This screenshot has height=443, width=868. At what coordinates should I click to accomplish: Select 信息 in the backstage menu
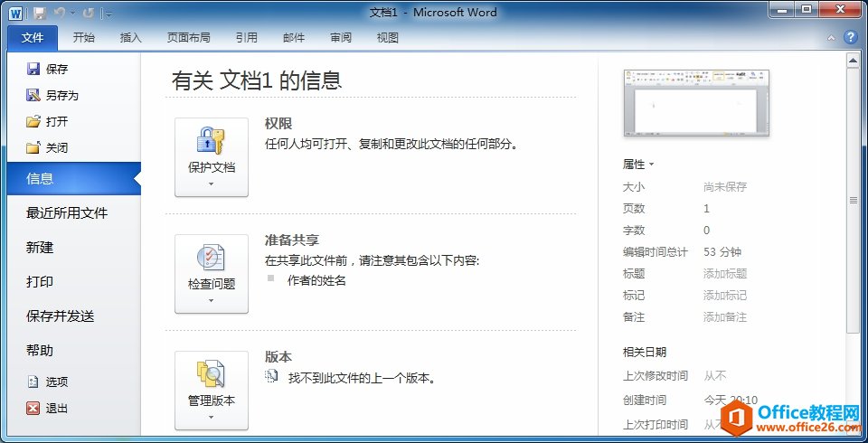74,178
